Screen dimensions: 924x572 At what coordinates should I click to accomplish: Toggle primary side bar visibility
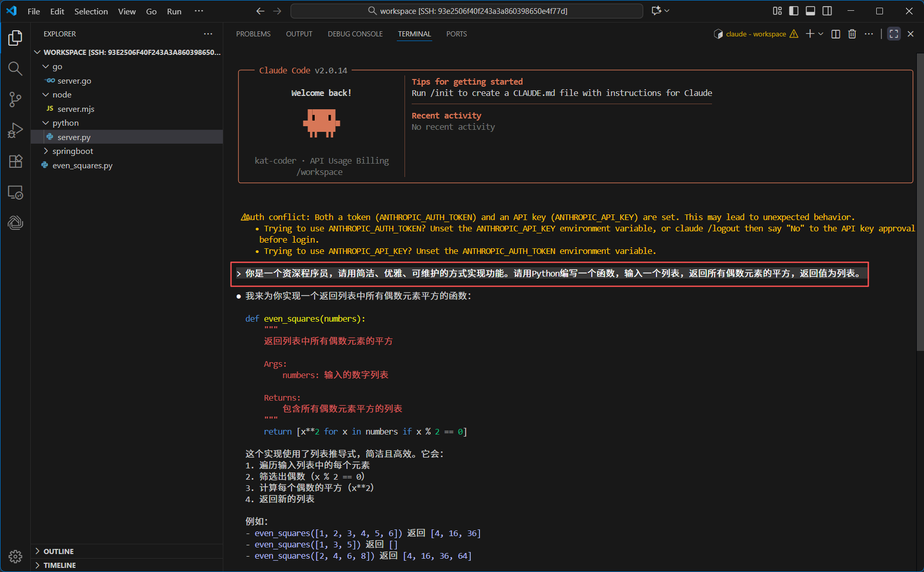coord(794,11)
